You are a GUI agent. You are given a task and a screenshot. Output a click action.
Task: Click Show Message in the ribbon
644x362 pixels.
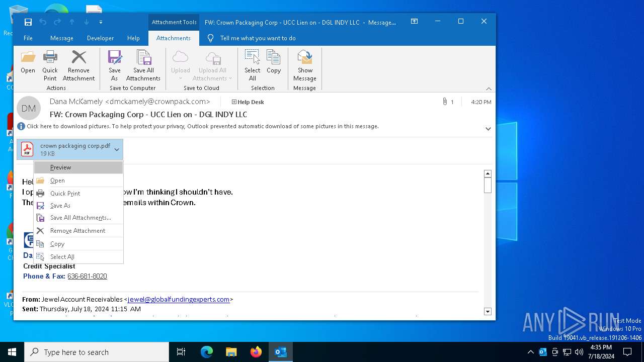click(x=305, y=65)
